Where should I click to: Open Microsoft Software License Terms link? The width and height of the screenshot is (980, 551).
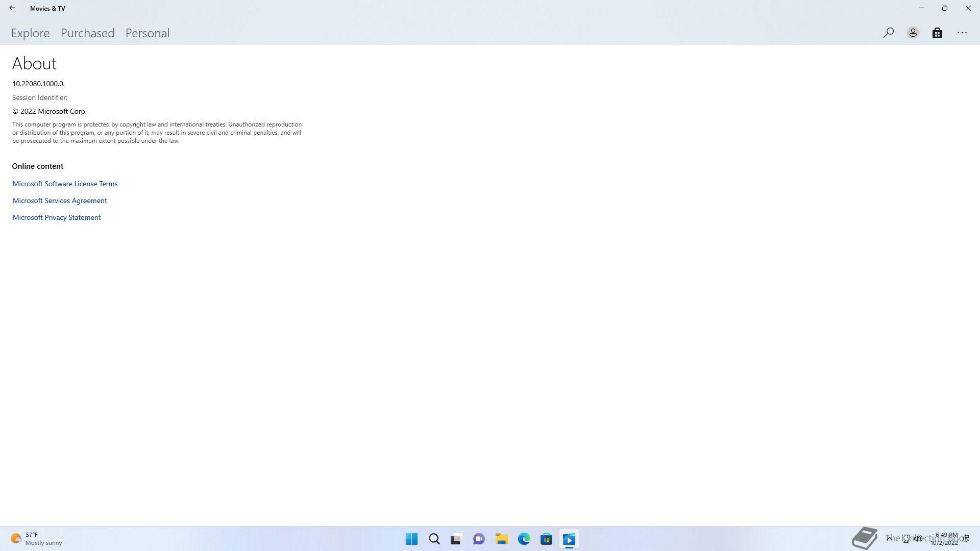pos(65,184)
